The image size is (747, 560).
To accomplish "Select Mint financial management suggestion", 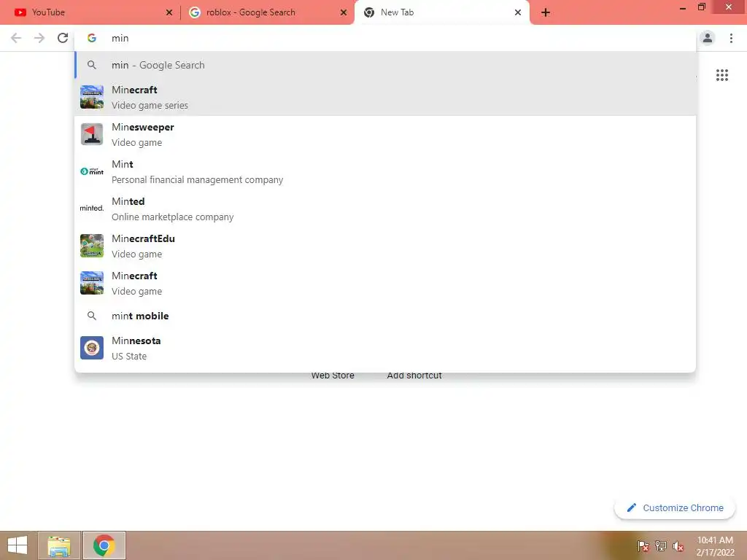I will click(x=385, y=171).
